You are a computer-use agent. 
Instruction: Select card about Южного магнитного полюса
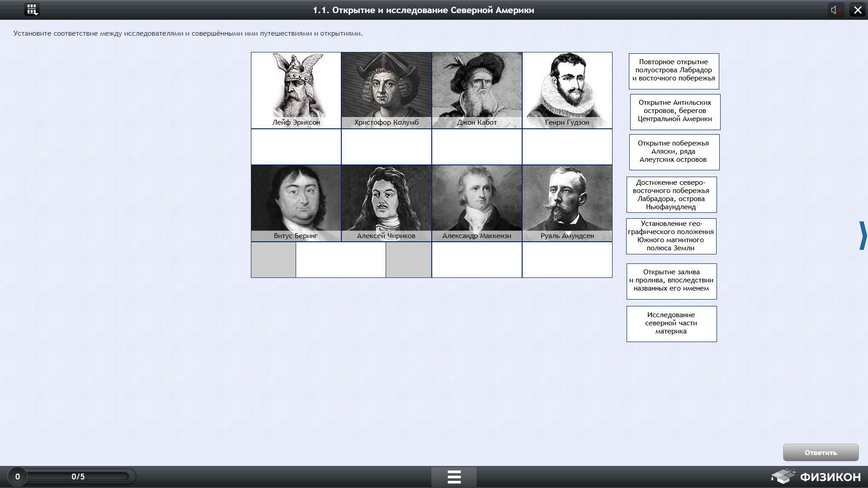click(671, 236)
